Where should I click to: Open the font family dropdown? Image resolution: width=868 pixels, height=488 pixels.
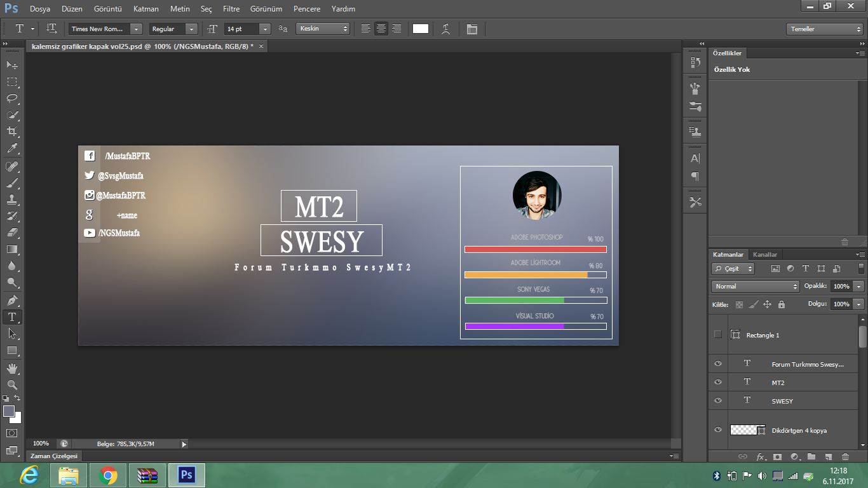pos(136,29)
